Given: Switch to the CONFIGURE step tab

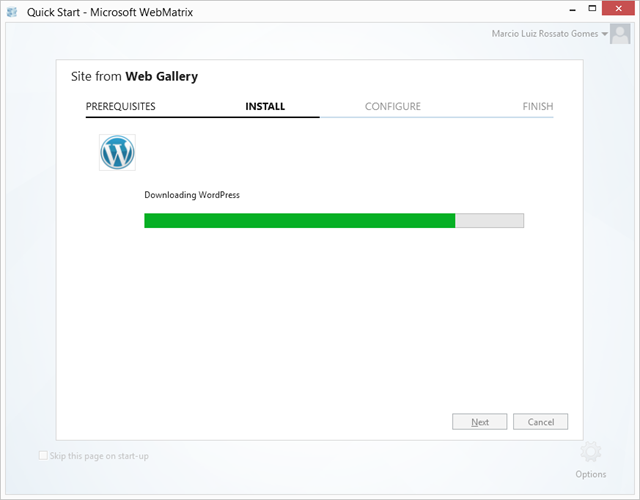Looking at the screenshot, I should coord(393,107).
